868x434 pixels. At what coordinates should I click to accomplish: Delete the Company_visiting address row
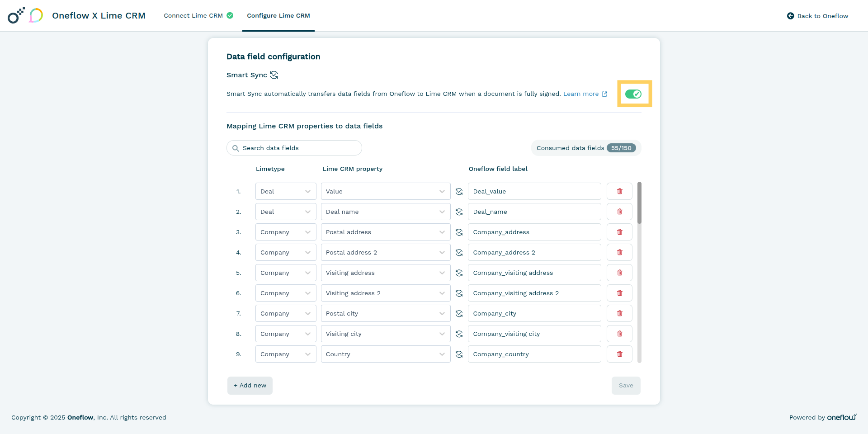click(619, 273)
